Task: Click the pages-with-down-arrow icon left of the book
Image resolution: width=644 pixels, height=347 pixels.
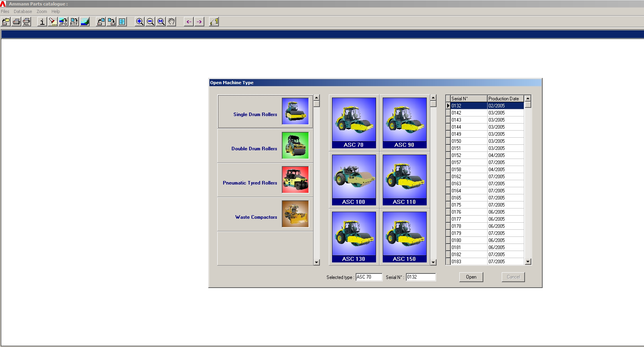Action: (x=112, y=22)
